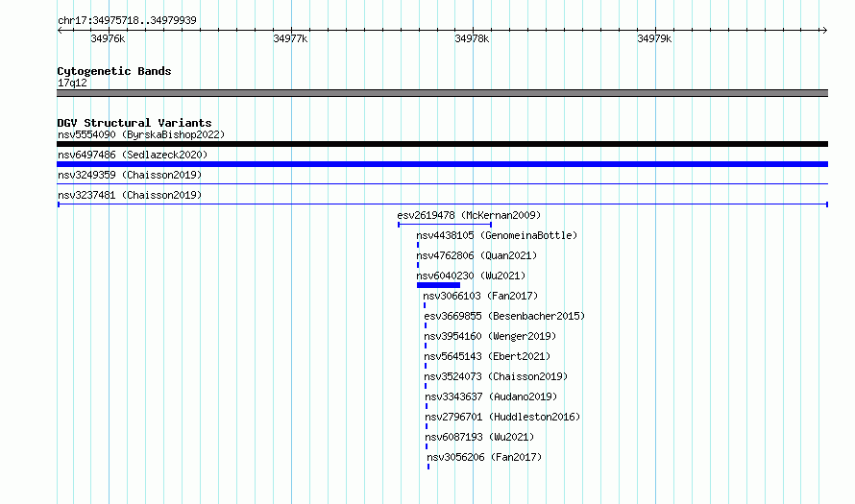This screenshot has width=855, height=504.
Task: Click the 34977k ruler label
Action: coord(290,38)
